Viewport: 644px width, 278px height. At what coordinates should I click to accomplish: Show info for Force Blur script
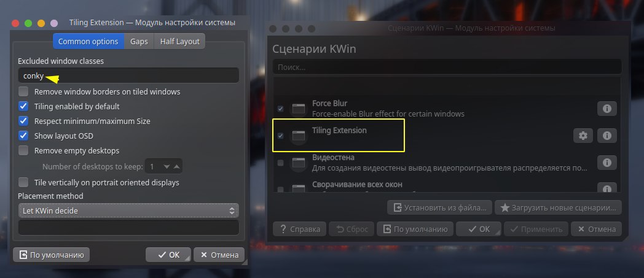(607, 109)
